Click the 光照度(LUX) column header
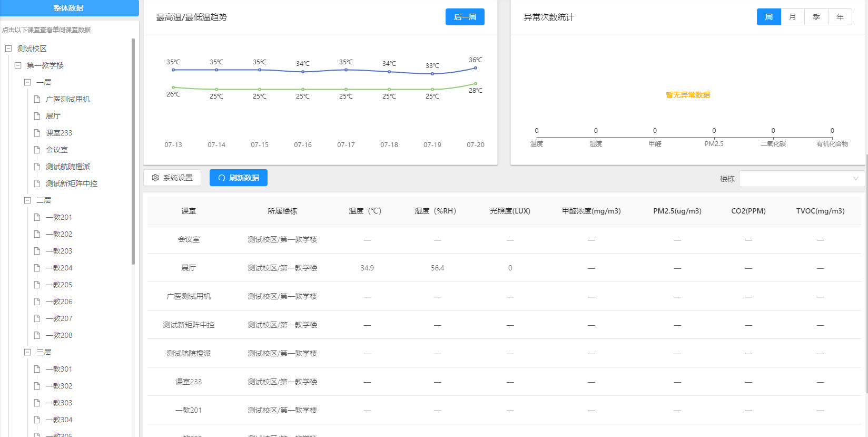The image size is (868, 437). point(510,211)
